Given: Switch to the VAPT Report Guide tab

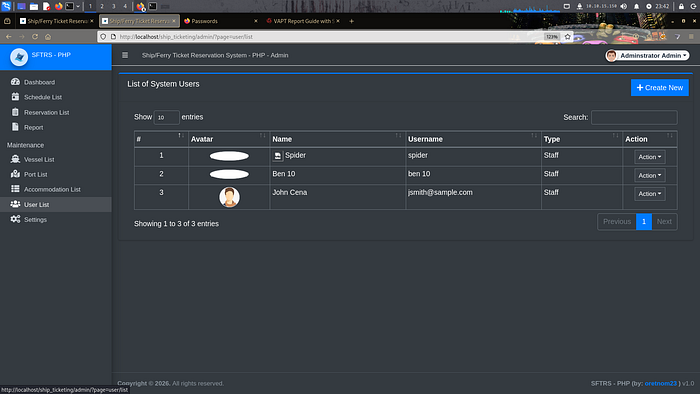Looking at the screenshot, I should click(x=302, y=21).
